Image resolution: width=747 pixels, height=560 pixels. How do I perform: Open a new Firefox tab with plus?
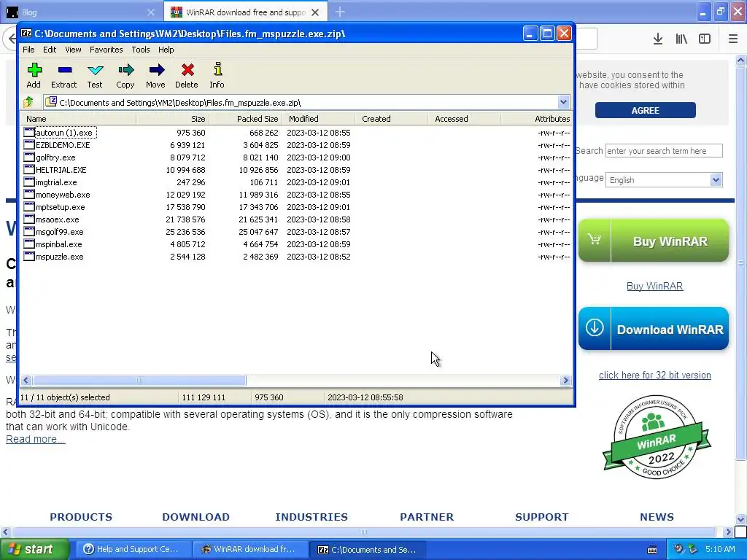(340, 12)
